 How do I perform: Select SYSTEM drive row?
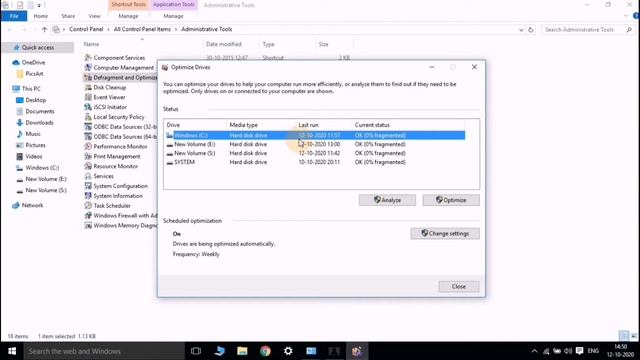tap(315, 162)
